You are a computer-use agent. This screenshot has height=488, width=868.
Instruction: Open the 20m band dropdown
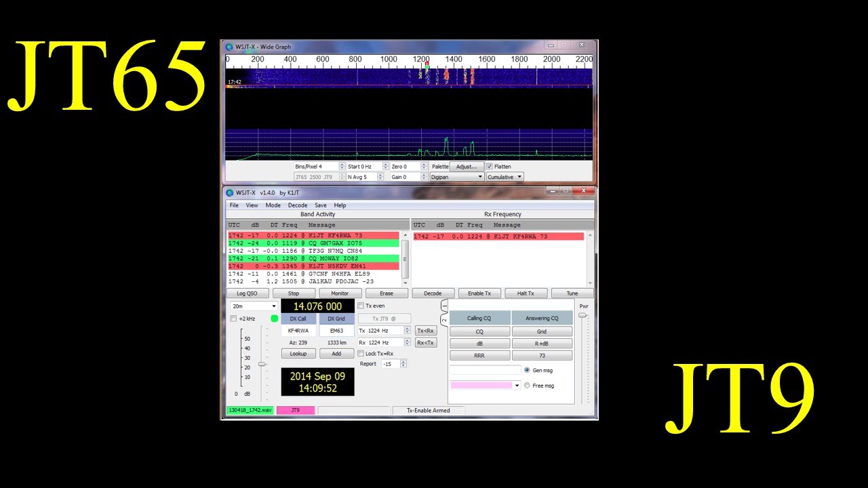[254, 306]
